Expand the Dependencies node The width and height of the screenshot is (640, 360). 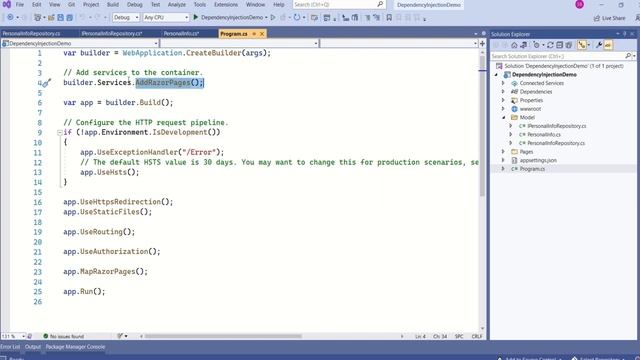(503, 92)
